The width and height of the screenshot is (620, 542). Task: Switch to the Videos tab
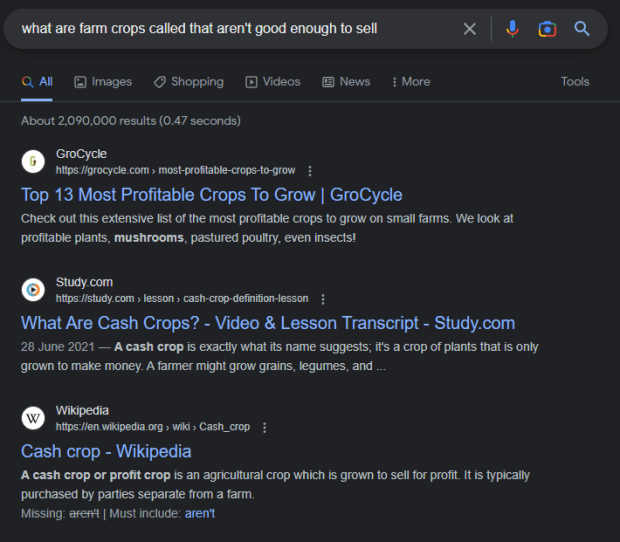273,82
